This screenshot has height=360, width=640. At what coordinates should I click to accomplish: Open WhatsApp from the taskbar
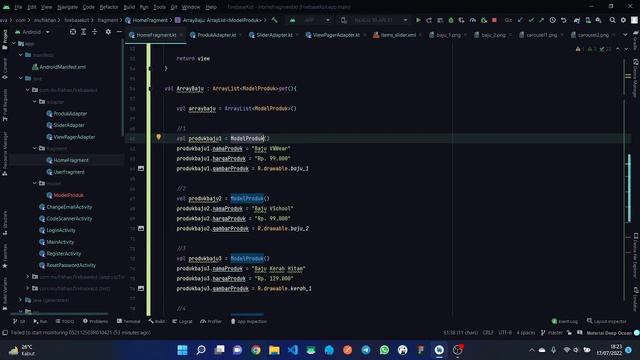click(384, 350)
